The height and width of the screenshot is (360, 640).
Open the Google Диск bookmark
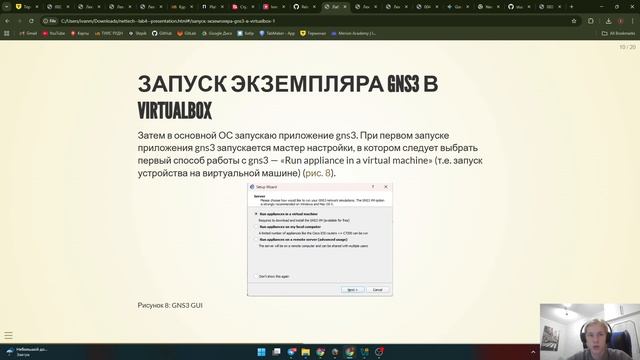(x=217, y=33)
